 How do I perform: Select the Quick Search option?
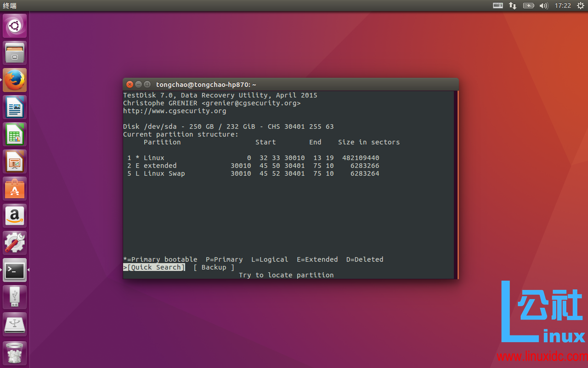(154, 267)
